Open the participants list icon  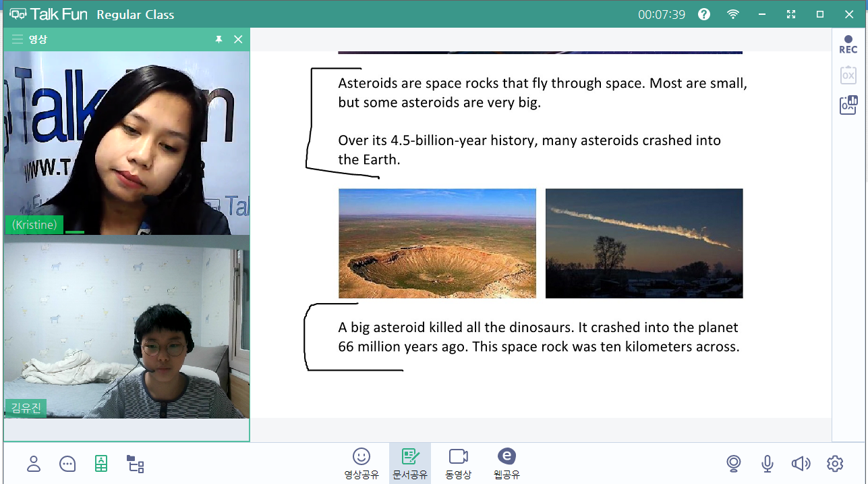tap(34, 464)
